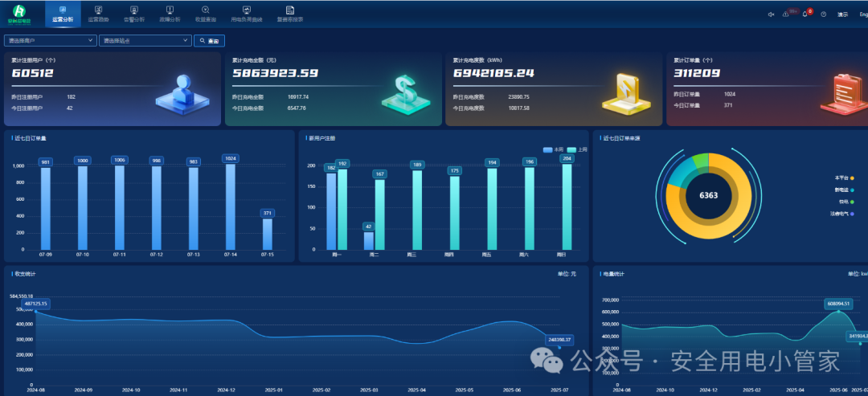Click the blue registered-users card icon

[182, 93]
